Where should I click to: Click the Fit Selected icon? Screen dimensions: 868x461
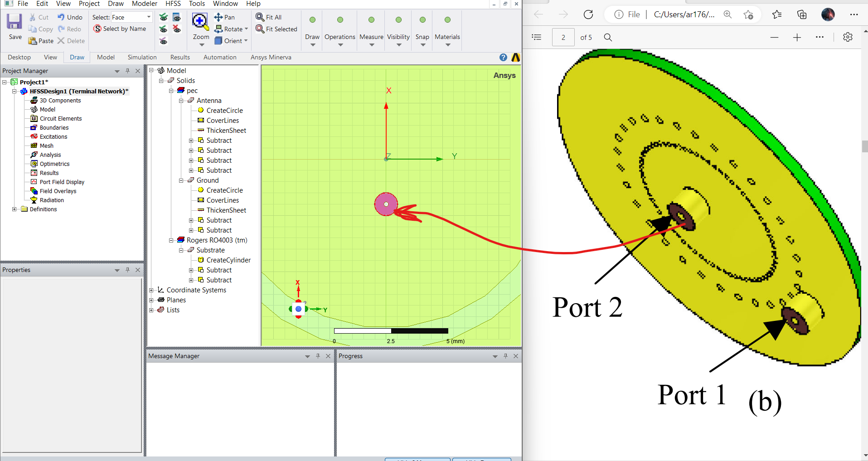(x=260, y=29)
